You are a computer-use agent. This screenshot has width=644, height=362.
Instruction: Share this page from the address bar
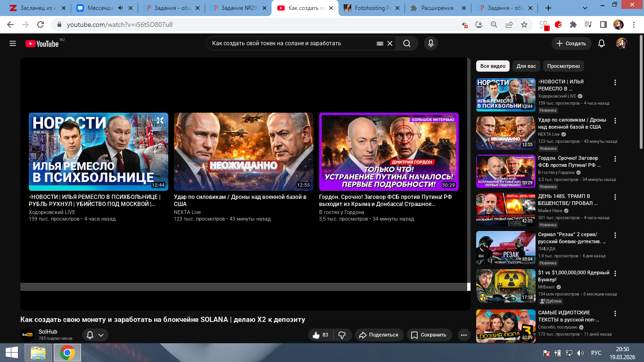(509, 25)
